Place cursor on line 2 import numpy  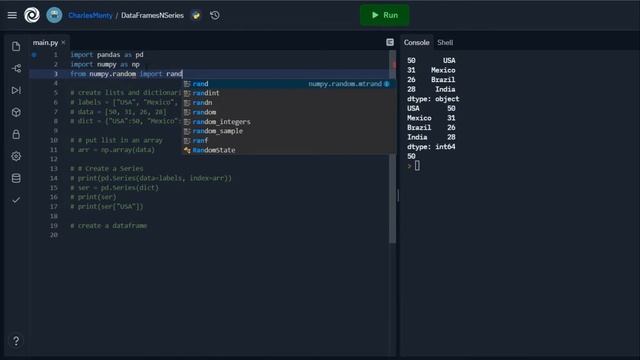tap(105, 64)
